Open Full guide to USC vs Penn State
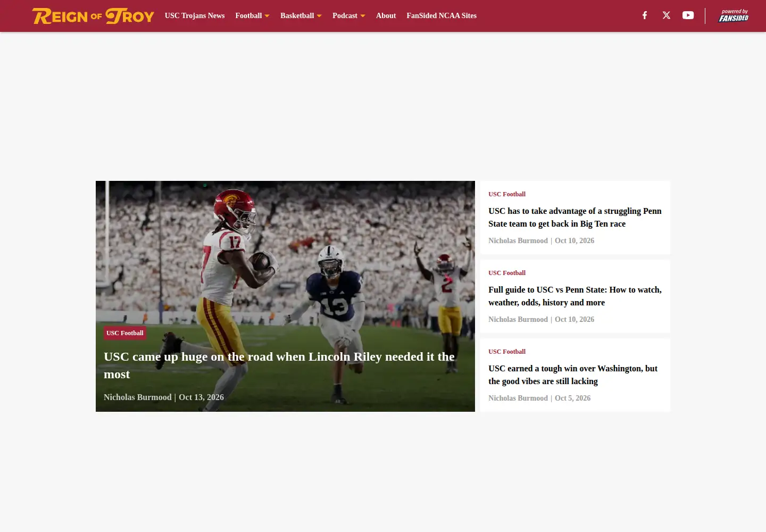 [x=575, y=296]
